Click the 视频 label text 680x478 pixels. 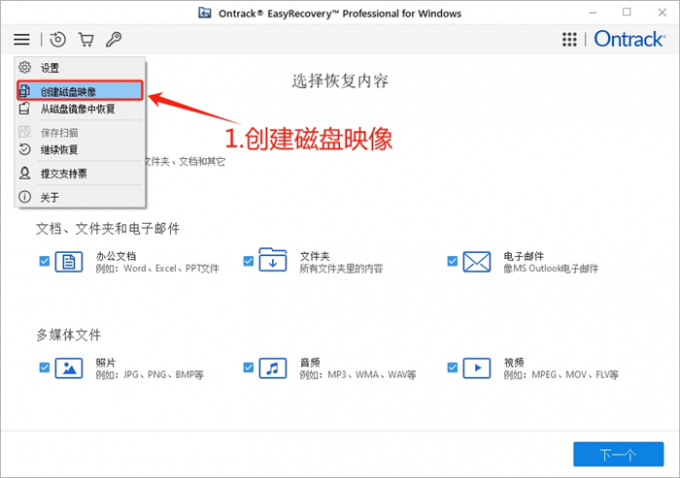coord(514,362)
